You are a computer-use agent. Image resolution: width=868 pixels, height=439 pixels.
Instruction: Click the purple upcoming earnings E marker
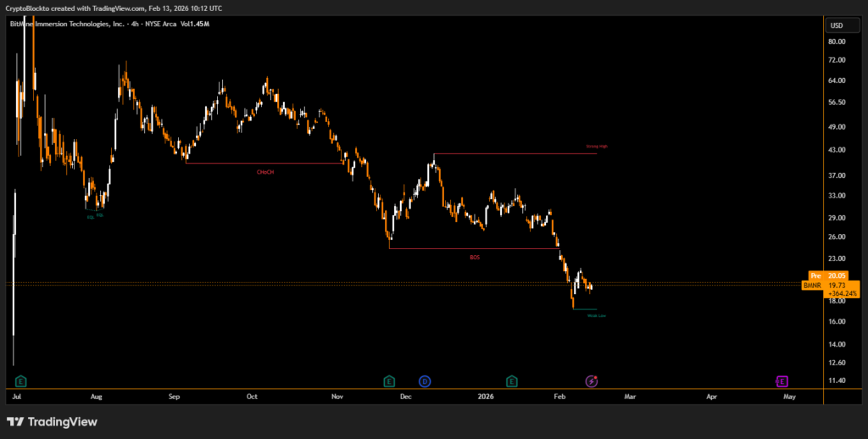tap(782, 381)
